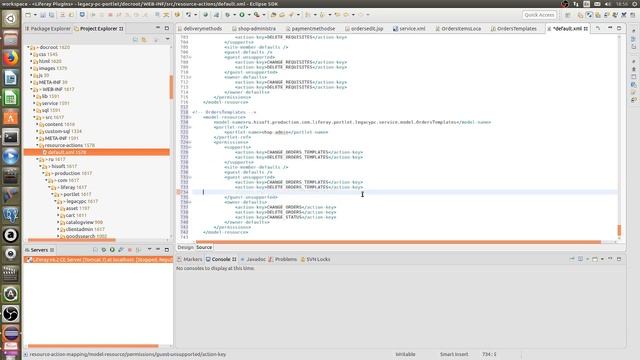Open the Amazon dock icon
Viewport: 640px width, 360px height.
[x=11, y=235]
